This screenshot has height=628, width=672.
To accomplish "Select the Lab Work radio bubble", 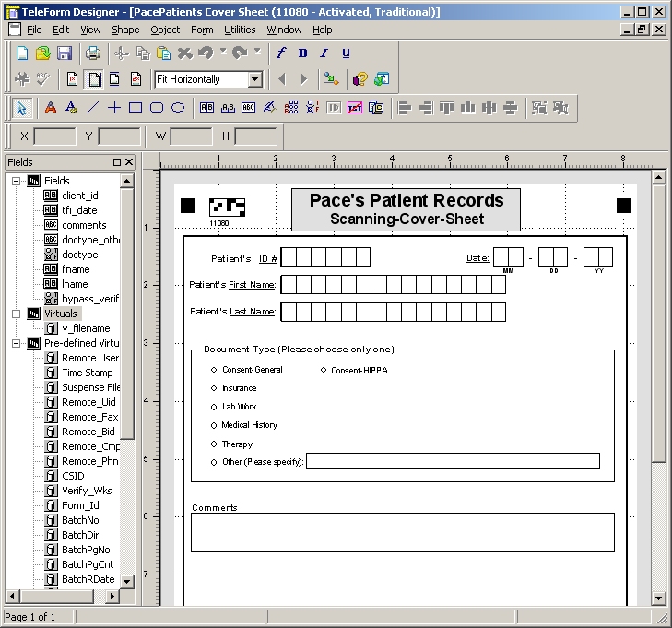I will [x=214, y=407].
